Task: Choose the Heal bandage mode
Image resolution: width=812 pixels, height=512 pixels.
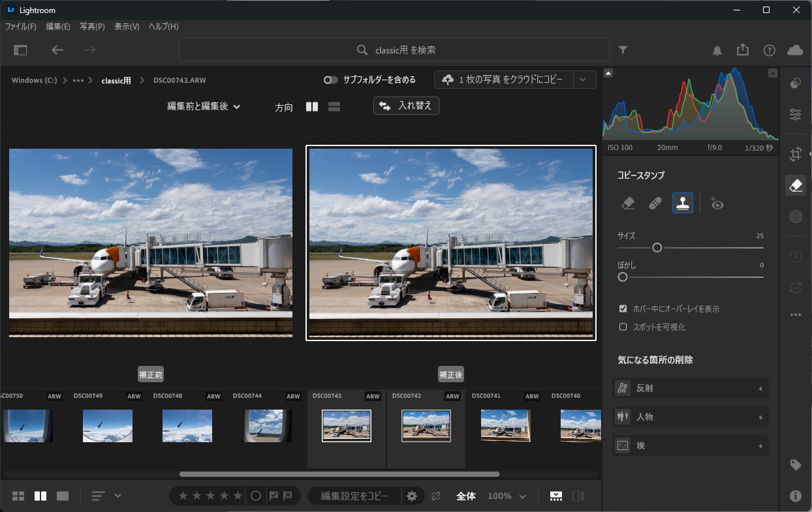Action: [655, 203]
